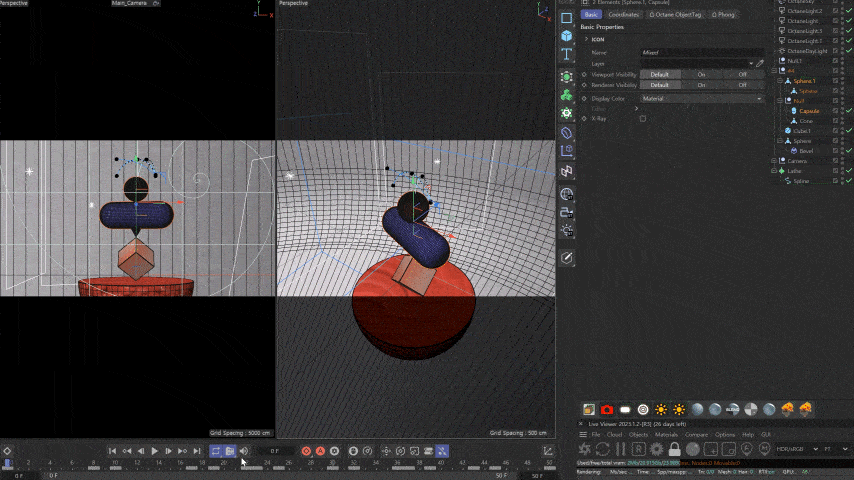Expand the Camera tree node

tap(774, 161)
